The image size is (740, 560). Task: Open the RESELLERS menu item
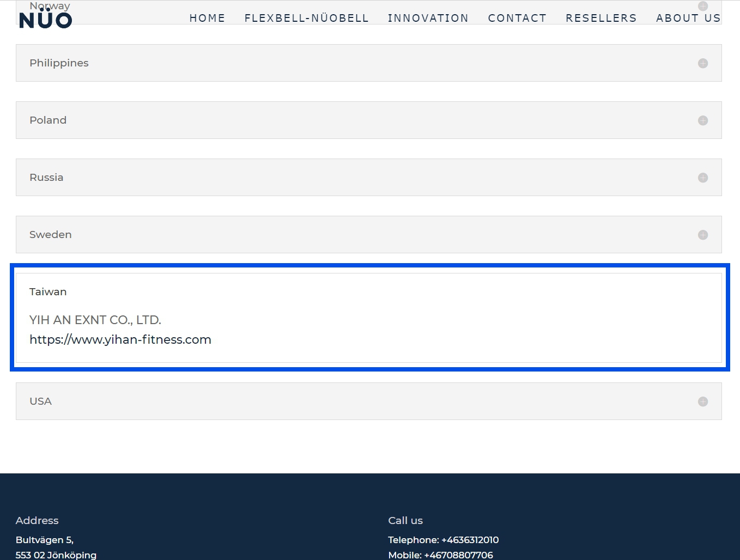601,18
